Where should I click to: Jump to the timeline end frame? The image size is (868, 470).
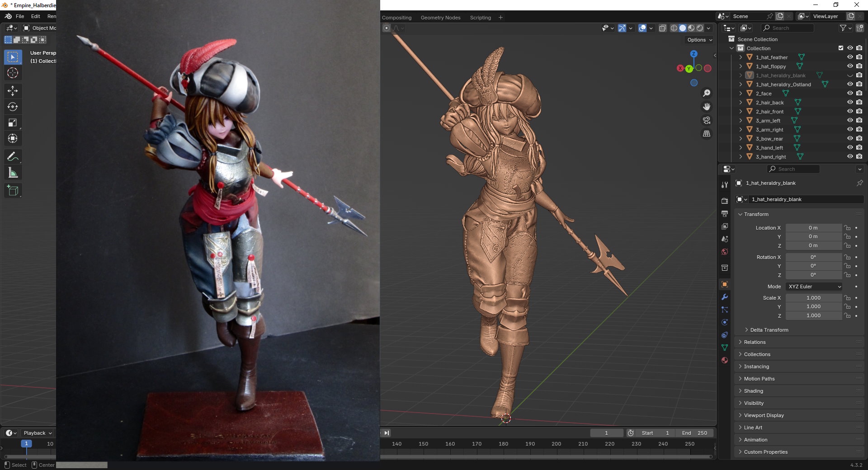387,433
